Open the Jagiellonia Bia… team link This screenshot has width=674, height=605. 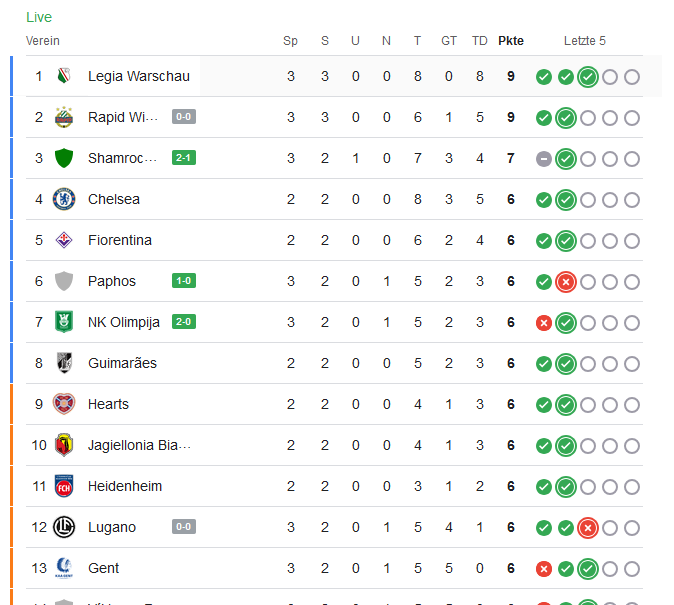(x=139, y=445)
